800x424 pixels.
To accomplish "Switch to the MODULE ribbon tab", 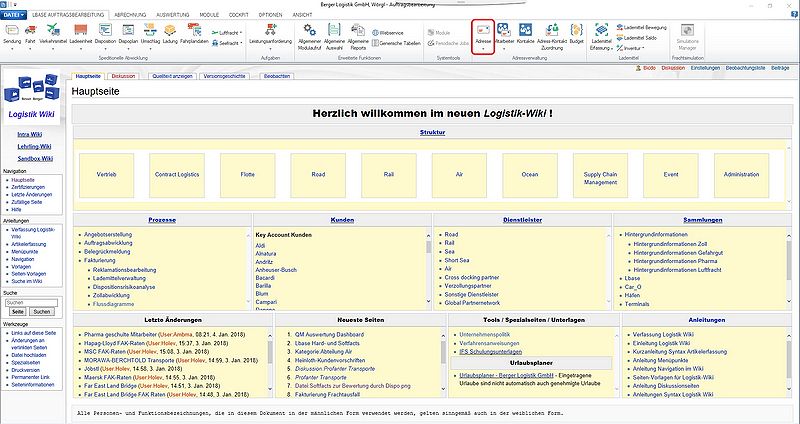I will (209, 15).
